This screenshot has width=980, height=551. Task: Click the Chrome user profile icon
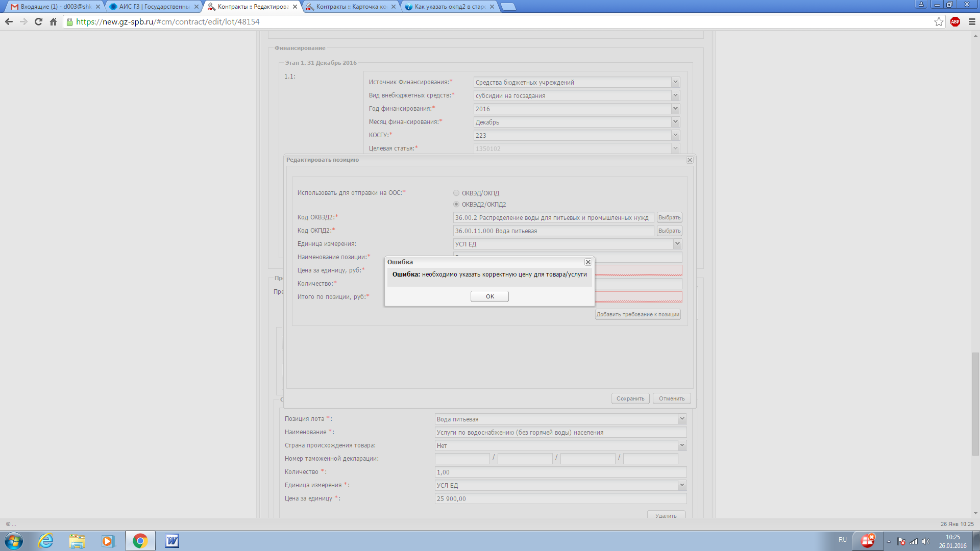(x=921, y=4)
